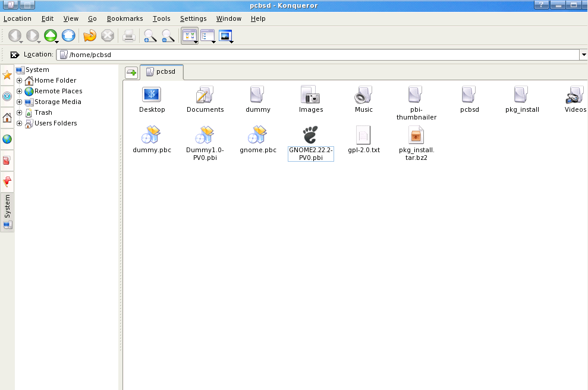This screenshot has width=588, height=390.
Task: Open a new tab with the plus button
Action: tap(131, 72)
